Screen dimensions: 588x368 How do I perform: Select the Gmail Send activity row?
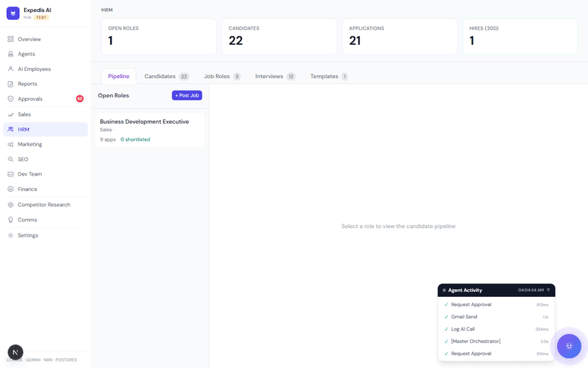(x=496, y=317)
